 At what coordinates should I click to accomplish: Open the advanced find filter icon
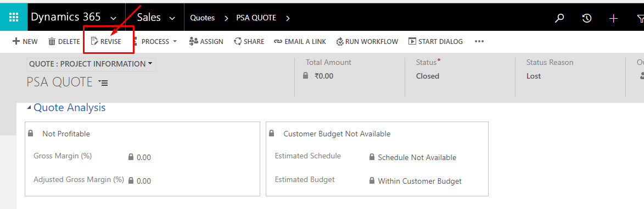[640, 18]
